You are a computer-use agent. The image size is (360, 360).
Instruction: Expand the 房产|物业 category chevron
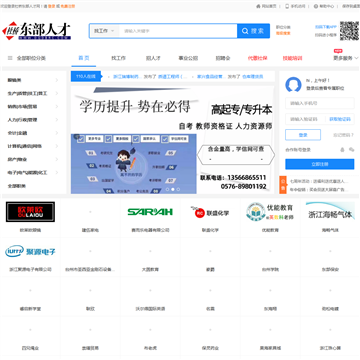(x=57, y=159)
